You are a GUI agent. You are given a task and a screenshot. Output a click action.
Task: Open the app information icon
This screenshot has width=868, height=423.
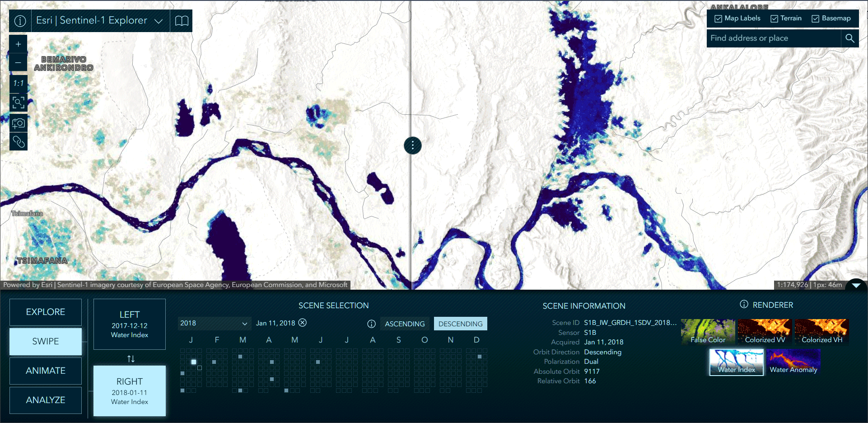[x=20, y=21]
